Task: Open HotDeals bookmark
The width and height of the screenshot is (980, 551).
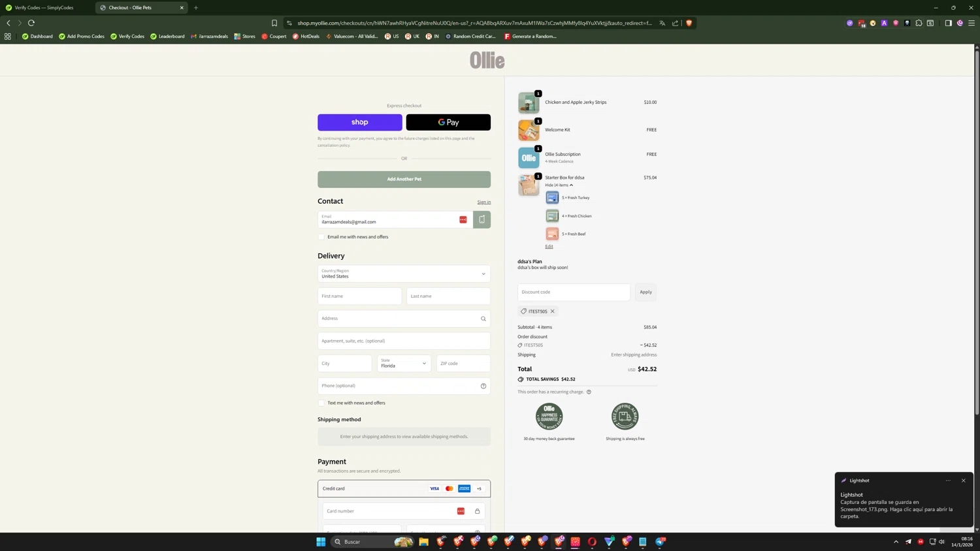Action: (306, 37)
